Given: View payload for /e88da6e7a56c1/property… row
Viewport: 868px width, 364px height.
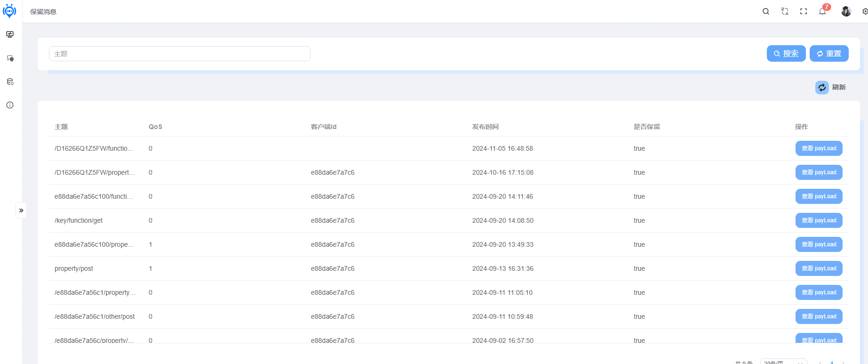Looking at the screenshot, I should [x=819, y=292].
